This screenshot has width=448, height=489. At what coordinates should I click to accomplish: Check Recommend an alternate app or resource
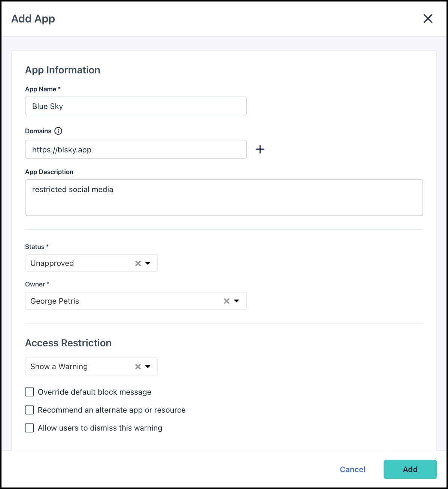click(29, 410)
